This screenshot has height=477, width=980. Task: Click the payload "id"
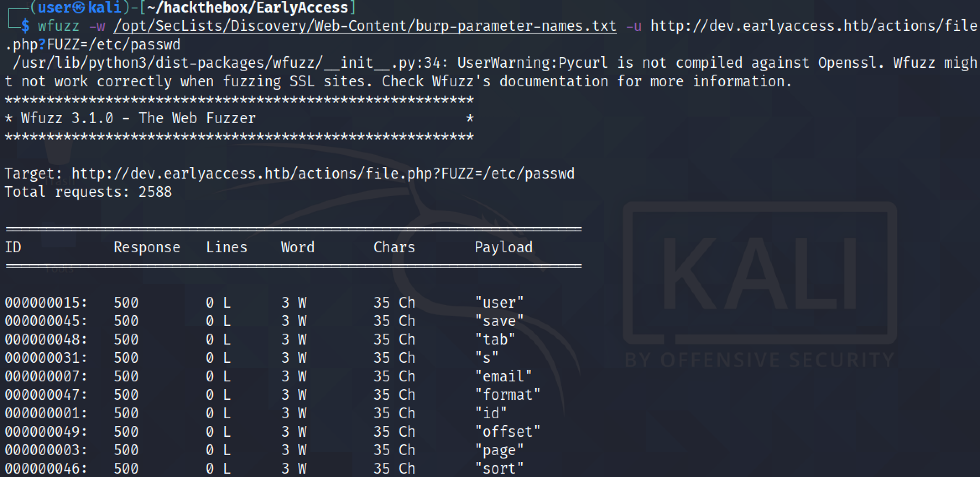coord(491,413)
